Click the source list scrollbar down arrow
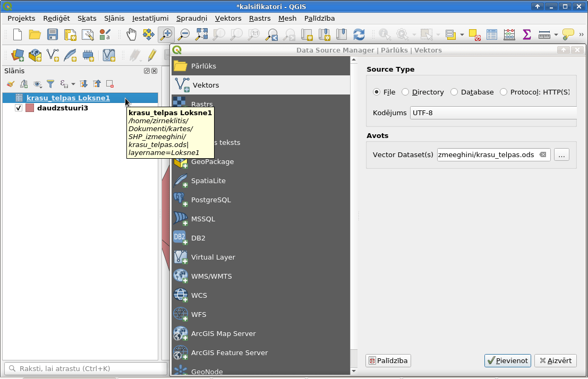The image size is (588, 379). [354, 371]
